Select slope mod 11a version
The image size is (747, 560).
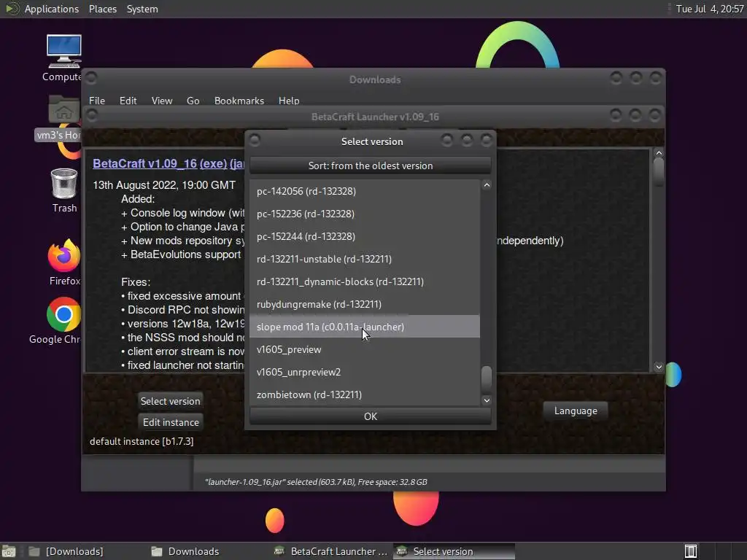pyautogui.click(x=365, y=327)
